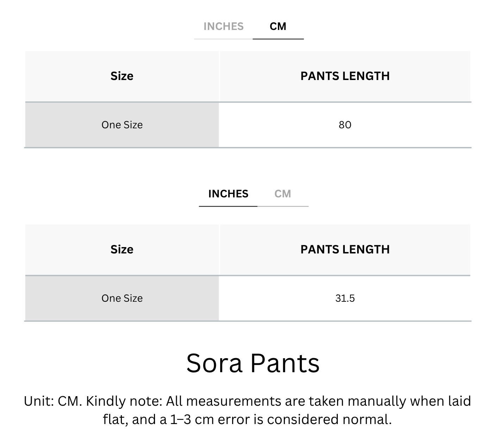
Task: Click the 'Unit: CM.' text in the note
Action: pos(53,401)
